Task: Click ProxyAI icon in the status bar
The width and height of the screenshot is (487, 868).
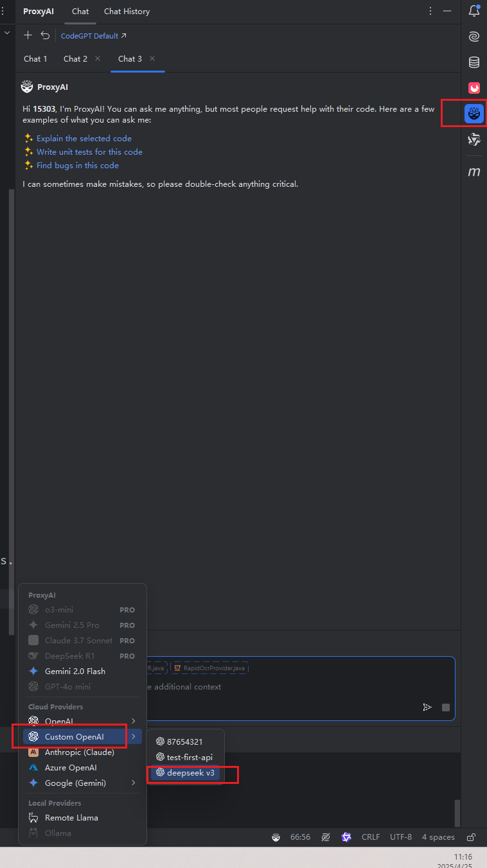Action: pos(276,837)
